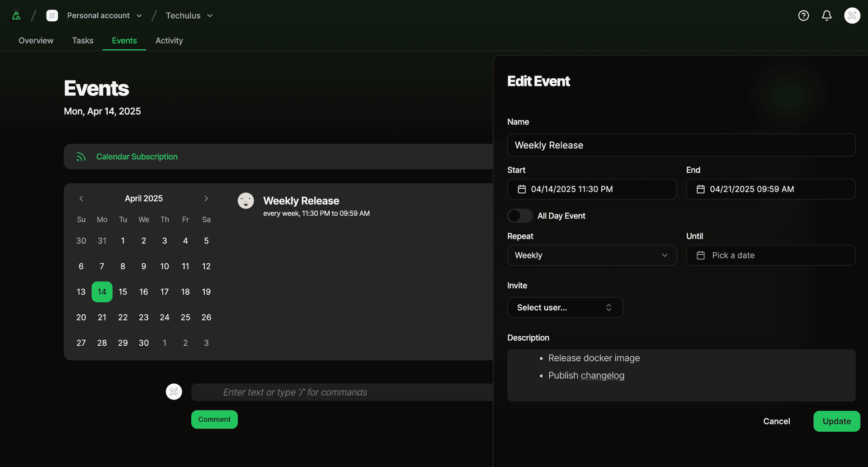This screenshot has height=467, width=868.
Task: Open the Select user invite dropdown
Action: pos(565,307)
